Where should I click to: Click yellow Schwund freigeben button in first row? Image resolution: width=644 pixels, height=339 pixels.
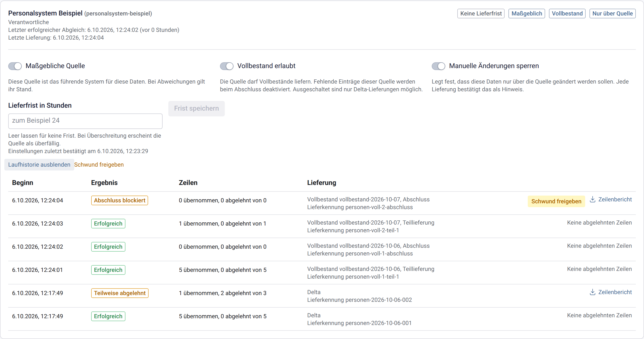tap(556, 201)
